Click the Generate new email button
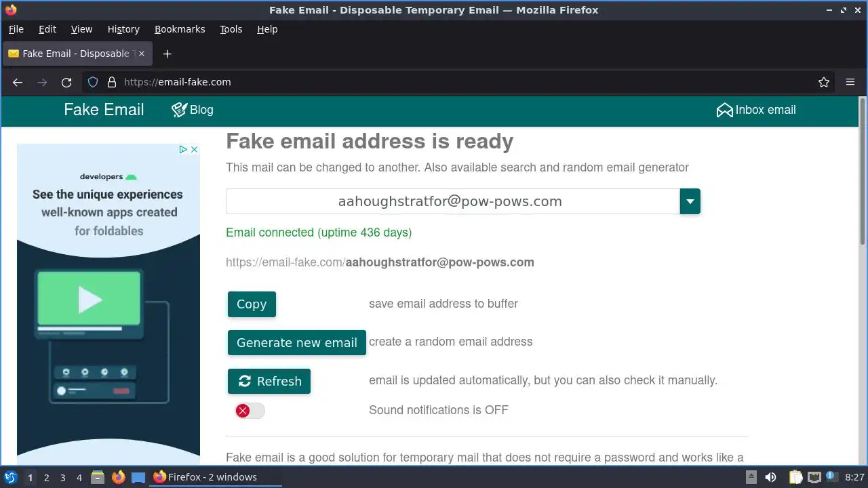 (297, 342)
